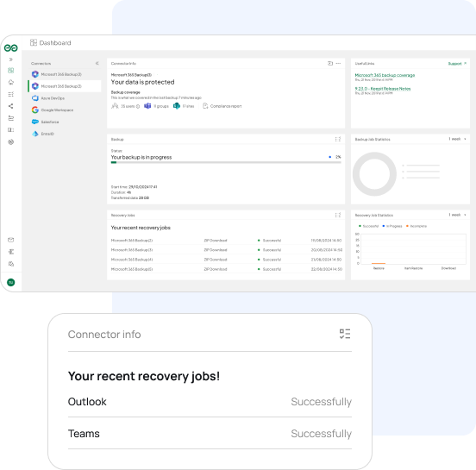Screen dimensions: 476x470
Task: Select the dashboard grid icon in sidebar
Action: pyautogui.click(x=11, y=71)
